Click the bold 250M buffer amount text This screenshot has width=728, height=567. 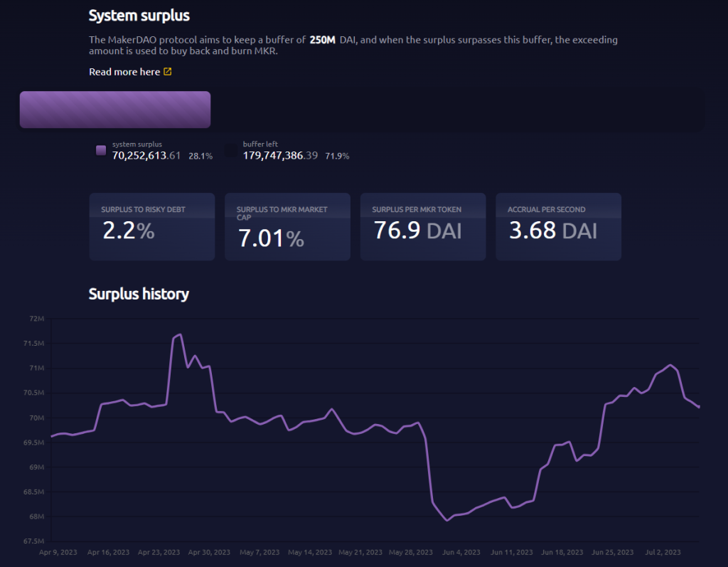click(x=322, y=40)
